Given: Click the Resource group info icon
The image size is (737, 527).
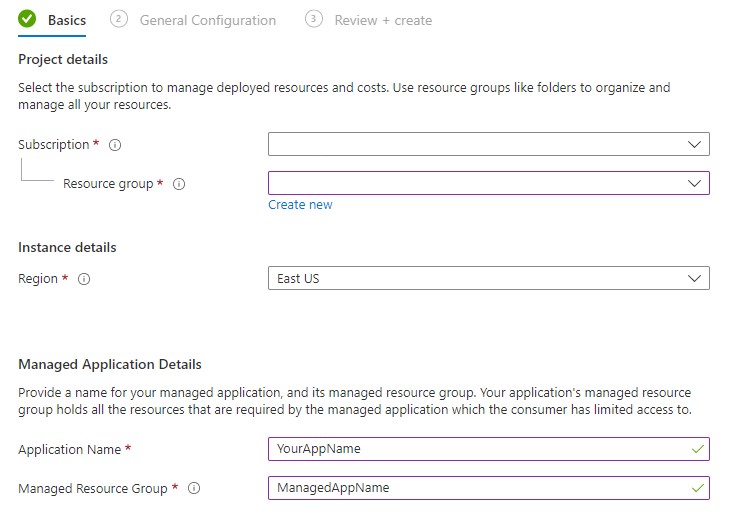Looking at the screenshot, I should (179, 184).
